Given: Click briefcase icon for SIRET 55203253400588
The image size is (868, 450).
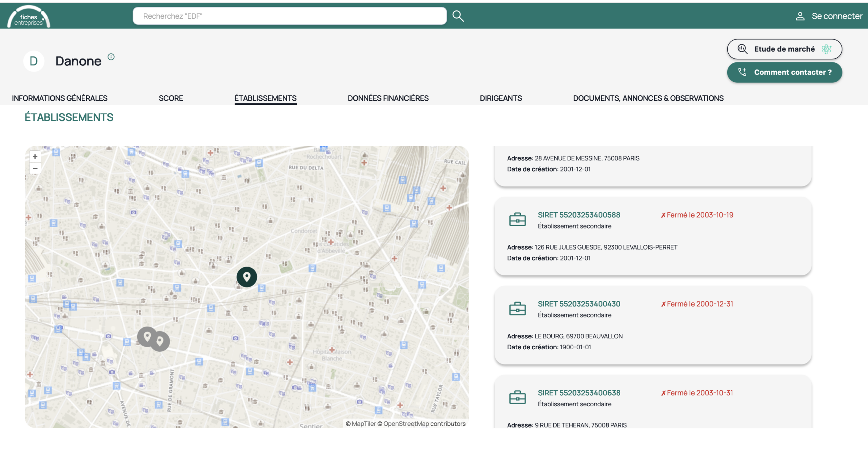Looking at the screenshot, I should pyautogui.click(x=517, y=220).
